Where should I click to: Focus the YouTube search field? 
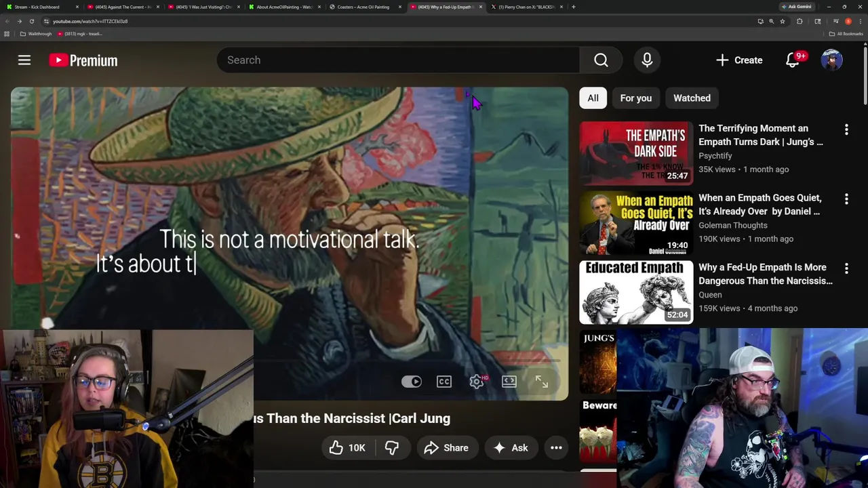398,60
